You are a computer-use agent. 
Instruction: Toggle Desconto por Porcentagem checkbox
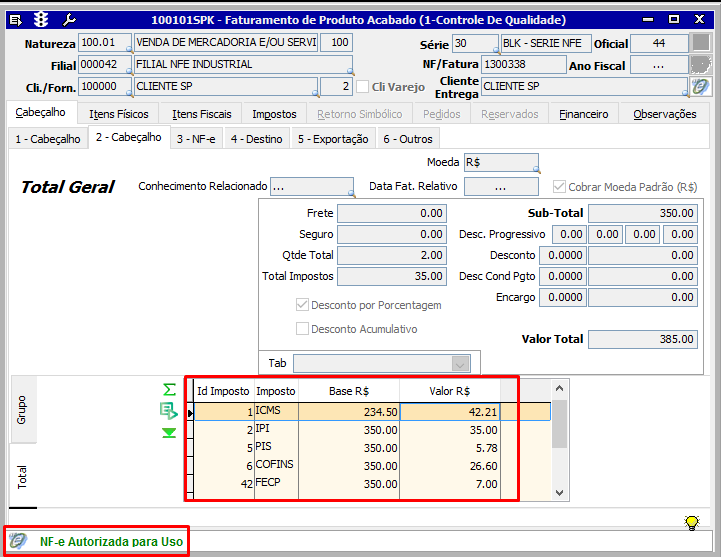click(x=302, y=305)
